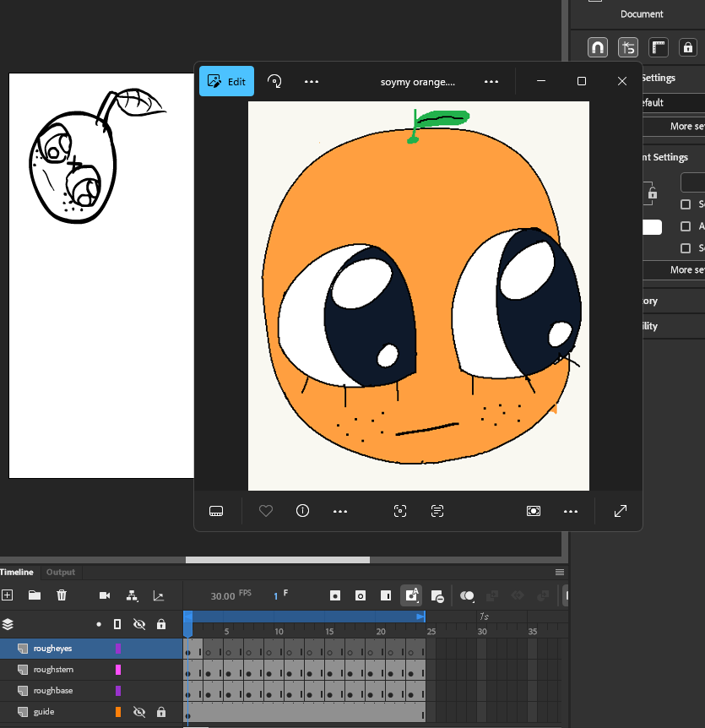Select the roughstem layer
This screenshot has width=705, height=728.
click(x=53, y=670)
